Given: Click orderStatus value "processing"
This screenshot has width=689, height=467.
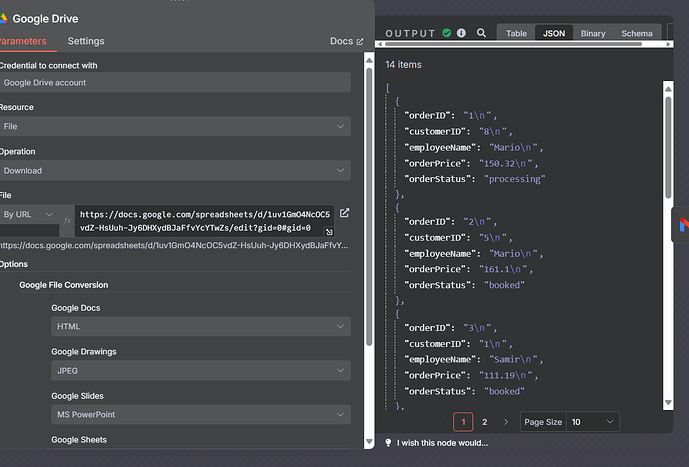Looking at the screenshot, I should [515, 179].
